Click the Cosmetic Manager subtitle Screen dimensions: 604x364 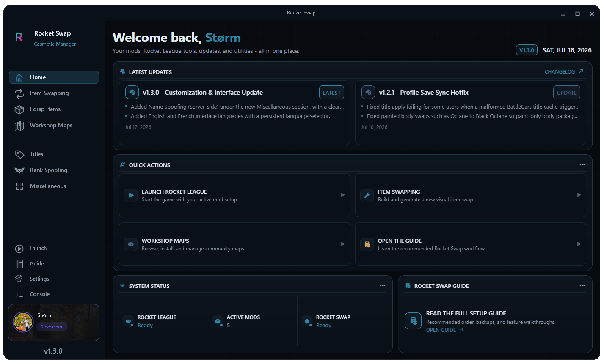[55, 44]
